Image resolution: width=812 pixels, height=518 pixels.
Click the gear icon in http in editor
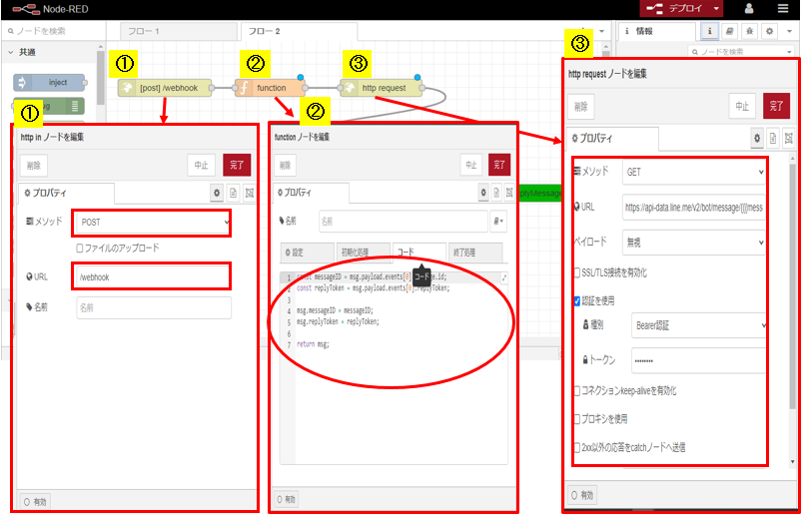[217, 193]
